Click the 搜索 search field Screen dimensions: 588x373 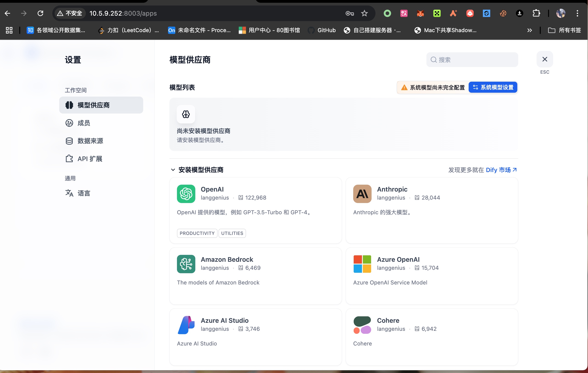click(x=472, y=60)
